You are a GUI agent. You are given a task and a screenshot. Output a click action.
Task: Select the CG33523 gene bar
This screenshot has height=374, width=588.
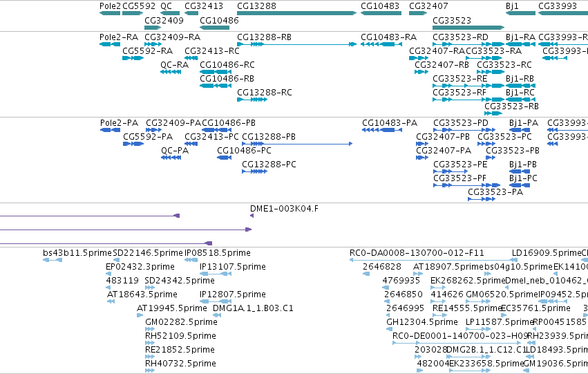468,28
